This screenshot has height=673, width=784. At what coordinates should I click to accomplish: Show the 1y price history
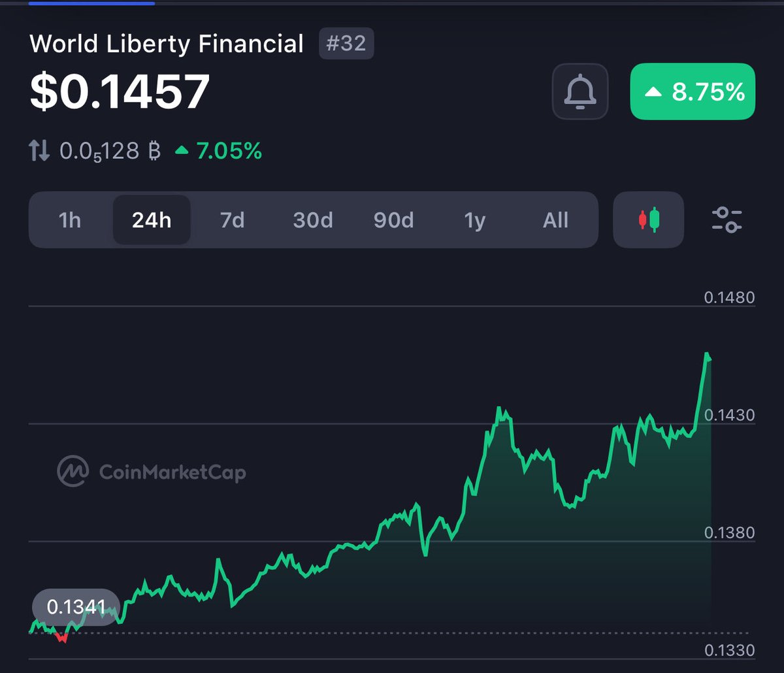pos(475,220)
